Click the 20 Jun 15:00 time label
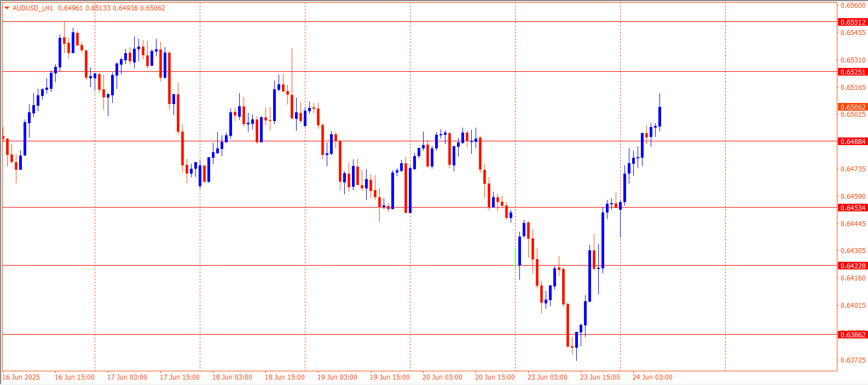Screen dimensions: 868x385 tap(495, 377)
